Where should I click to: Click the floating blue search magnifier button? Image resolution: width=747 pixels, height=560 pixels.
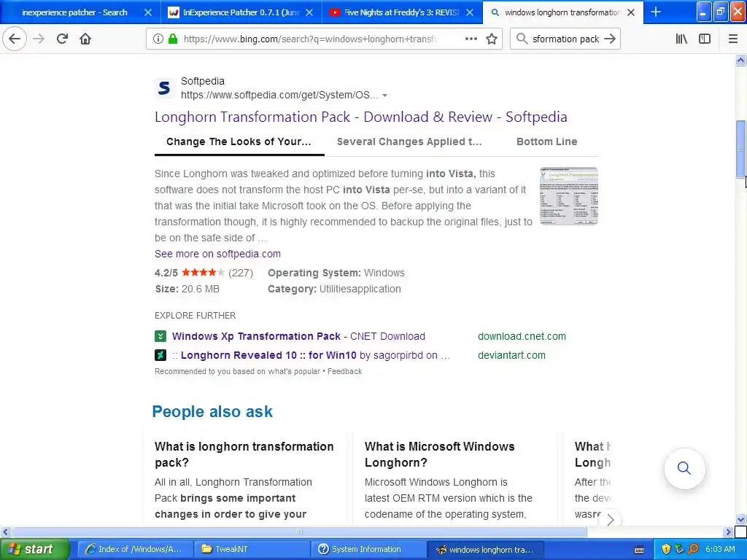(684, 468)
